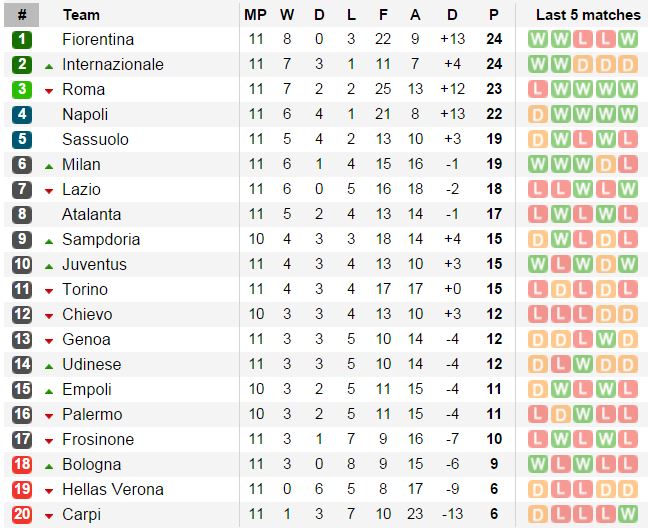Click the Team column header
The image size is (648, 528).
[81, 15]
